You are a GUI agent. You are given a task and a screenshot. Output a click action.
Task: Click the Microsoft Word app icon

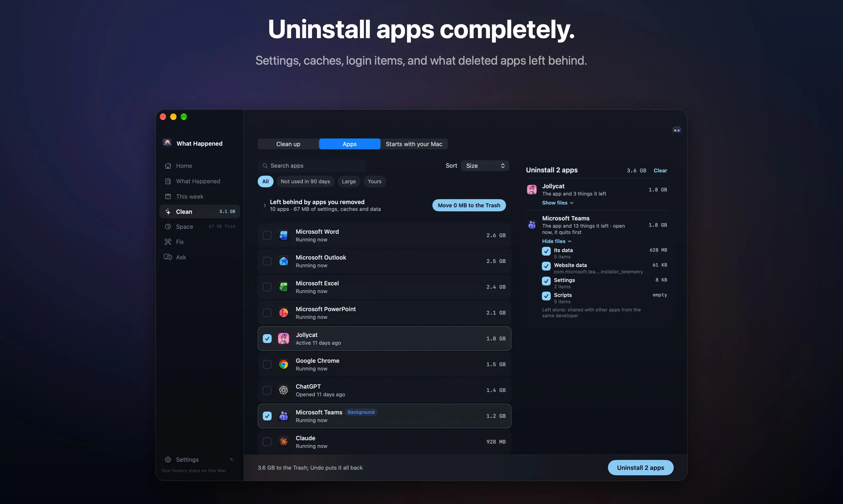pos(283,235)
